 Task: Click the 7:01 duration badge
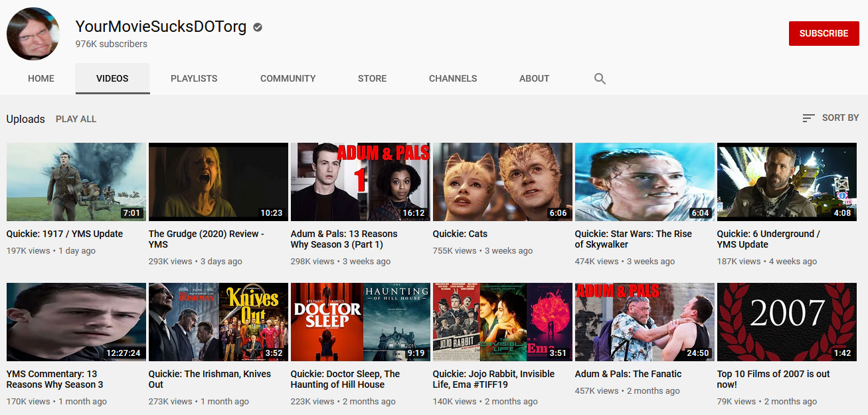(x=132, y=213)
